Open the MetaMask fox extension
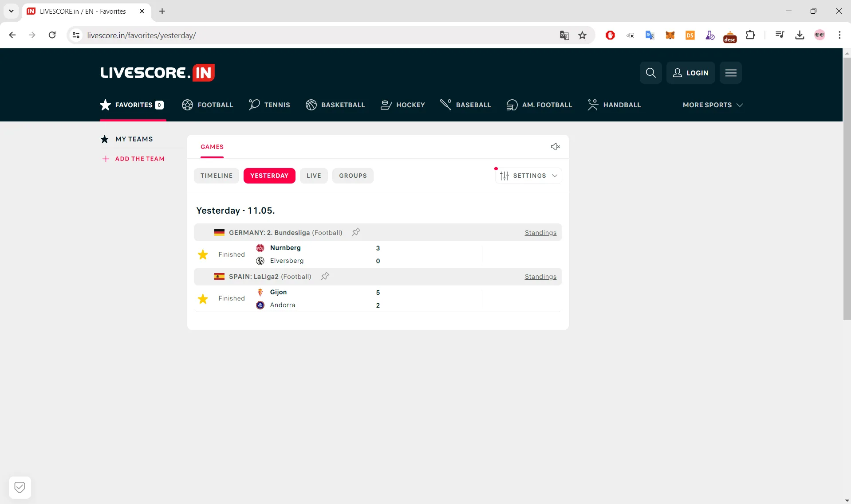851x504 pixels. point(670,35)
